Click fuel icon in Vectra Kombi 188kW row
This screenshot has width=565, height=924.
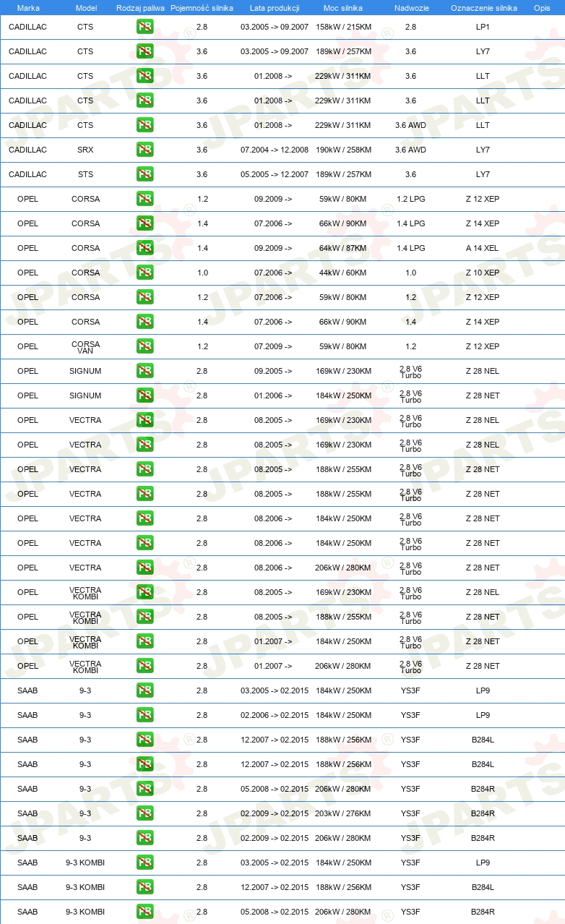click(145, 617)
